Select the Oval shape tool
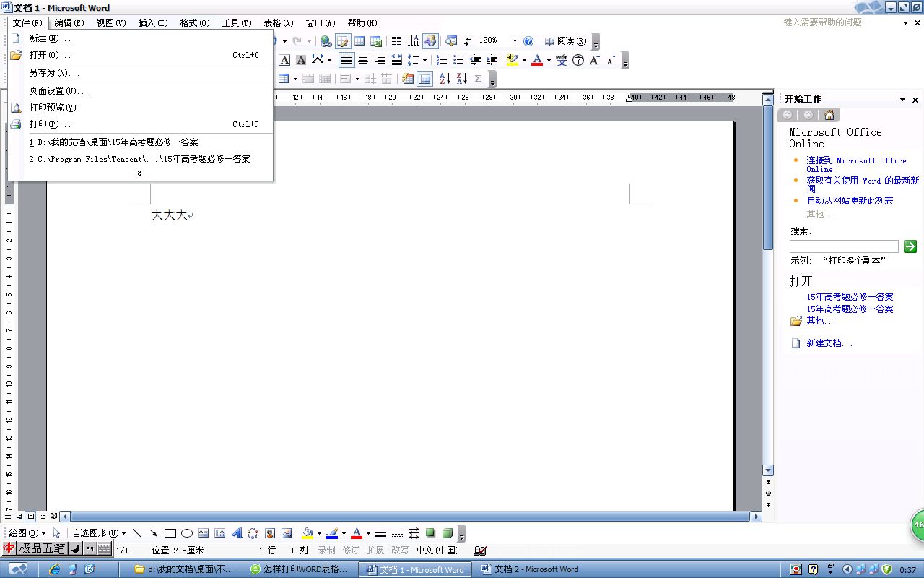Viewport: 924px width, 578px height. tap(187, 533)
